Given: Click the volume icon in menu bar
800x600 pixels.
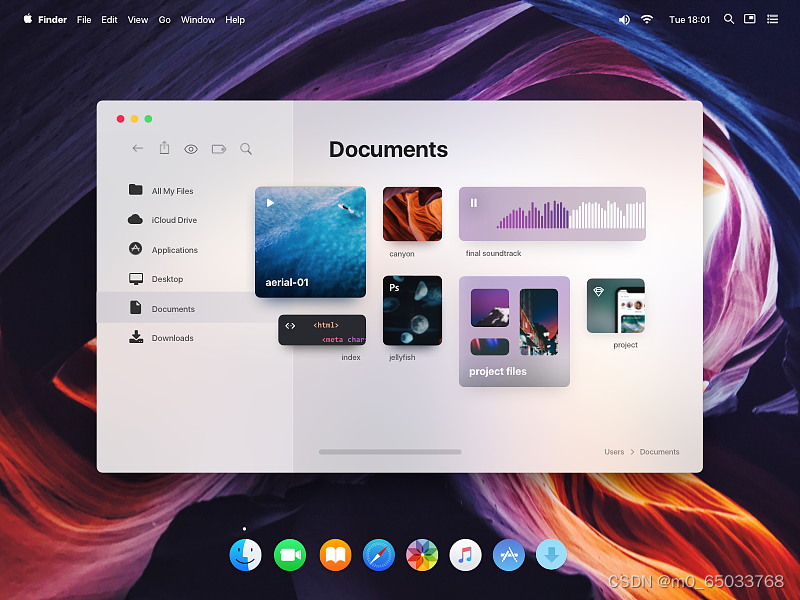Looking at the screenshot, I should pyautogui.click(x=624, y=19).
